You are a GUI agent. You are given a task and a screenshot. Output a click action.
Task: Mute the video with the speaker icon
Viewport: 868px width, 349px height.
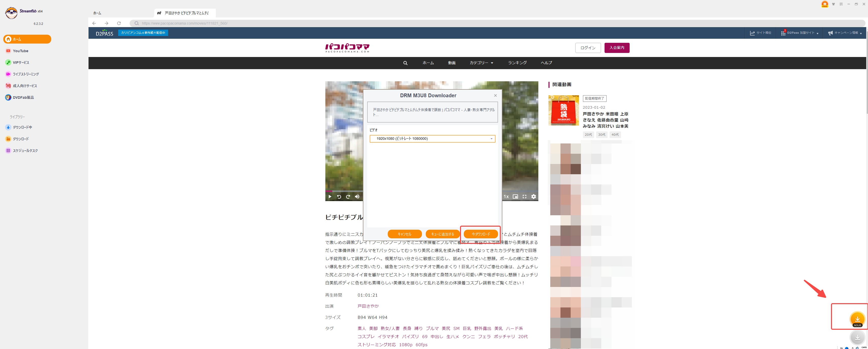(x=357, y=197)
